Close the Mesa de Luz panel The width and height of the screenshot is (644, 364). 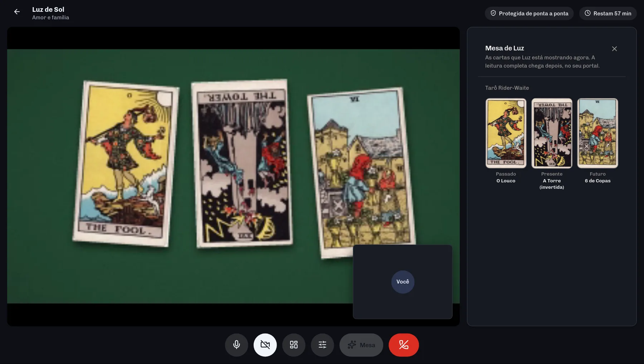pyautogui.click(x=614, y=49)
